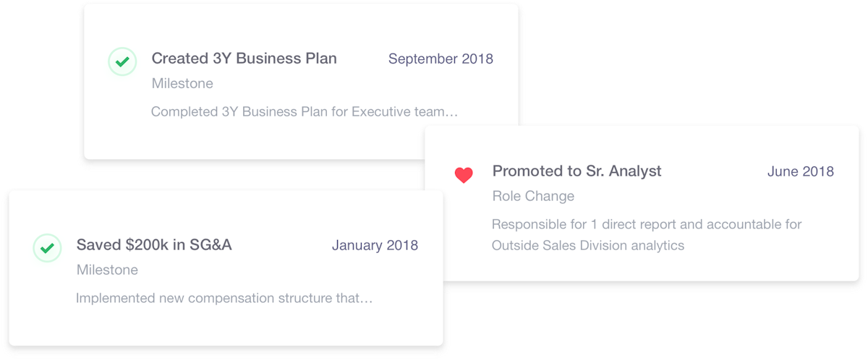The image size is (868, 360).
Task: Open the Promoted to Sr. Analyst title
Action: [576, 171]
